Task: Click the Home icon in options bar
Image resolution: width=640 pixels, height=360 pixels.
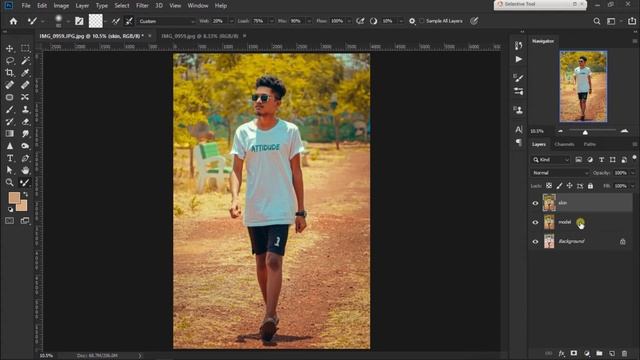Action: [x=13, y=21]
